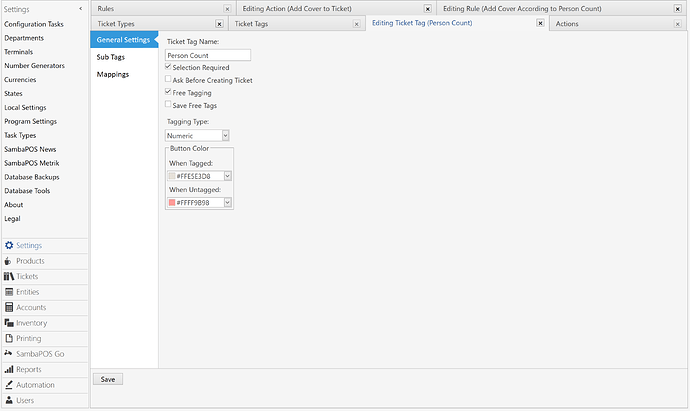690x411 pixels.
Task: Click the Automation pencil icon
Action: click(x=9, y=385)
